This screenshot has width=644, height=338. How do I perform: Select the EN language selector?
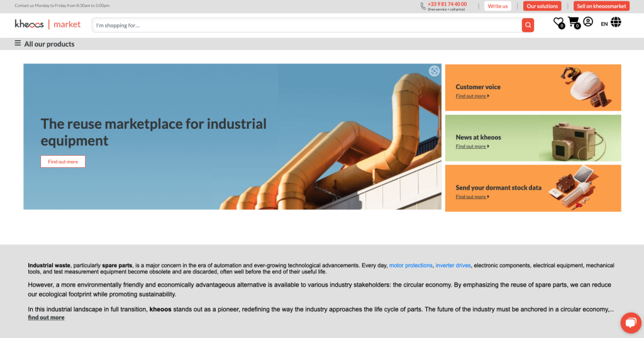(x=604, y=25)
